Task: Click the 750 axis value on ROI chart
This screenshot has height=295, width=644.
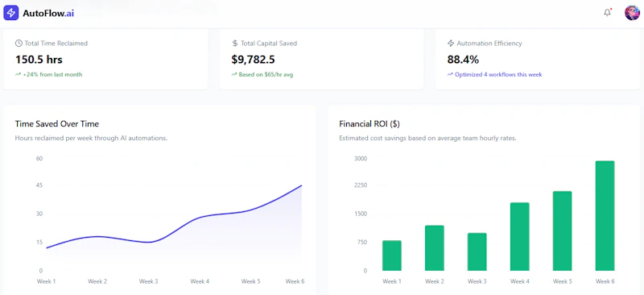Action: coord(362,242)
